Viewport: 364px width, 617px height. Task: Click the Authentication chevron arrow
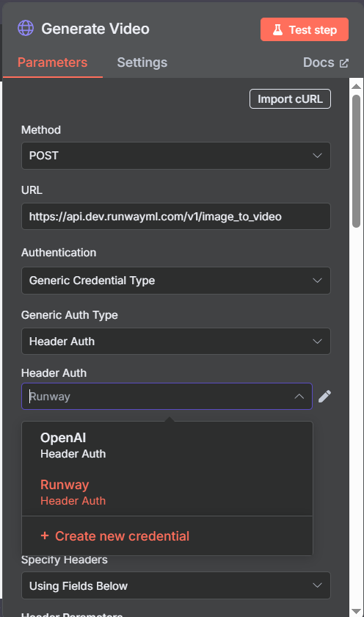point(317,281)
